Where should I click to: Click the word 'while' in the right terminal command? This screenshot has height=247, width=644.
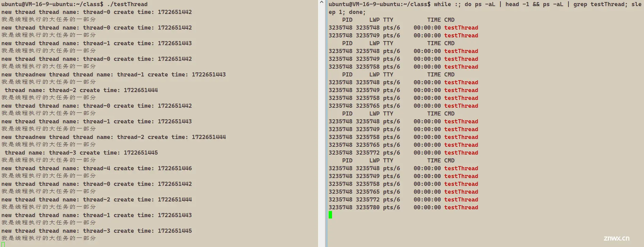(442, 4)
